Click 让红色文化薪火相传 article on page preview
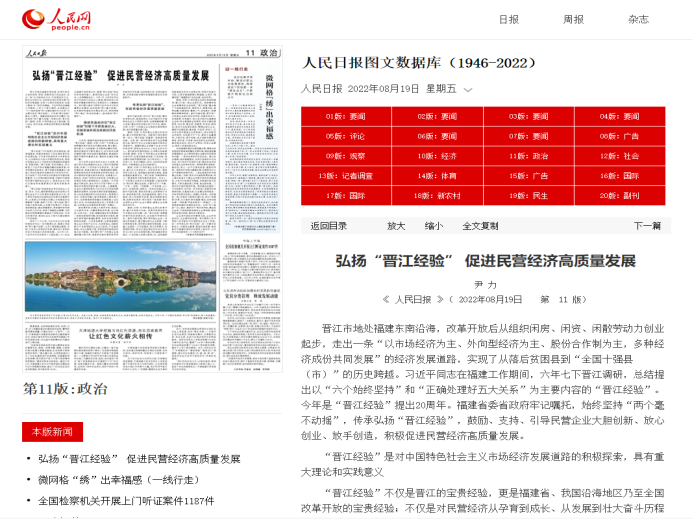Image resolution: width=693 pixels, height=519 pixels. point(121,336)
